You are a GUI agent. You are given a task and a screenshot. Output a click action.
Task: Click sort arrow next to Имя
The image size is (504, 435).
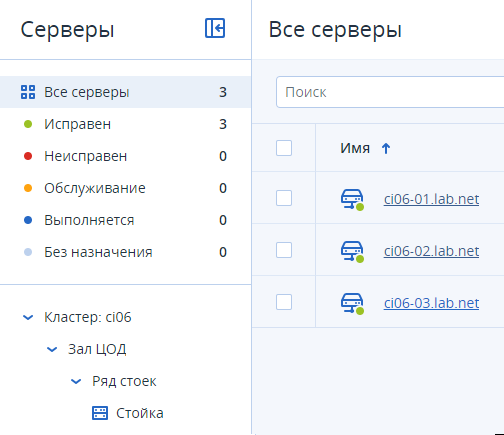pos(386,148)
